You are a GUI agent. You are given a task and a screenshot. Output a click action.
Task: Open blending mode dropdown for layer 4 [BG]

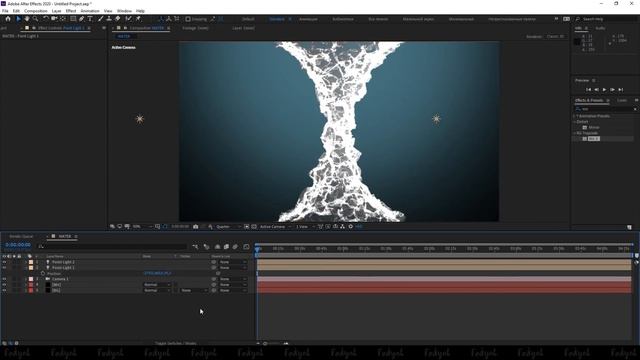pos(157,285)
